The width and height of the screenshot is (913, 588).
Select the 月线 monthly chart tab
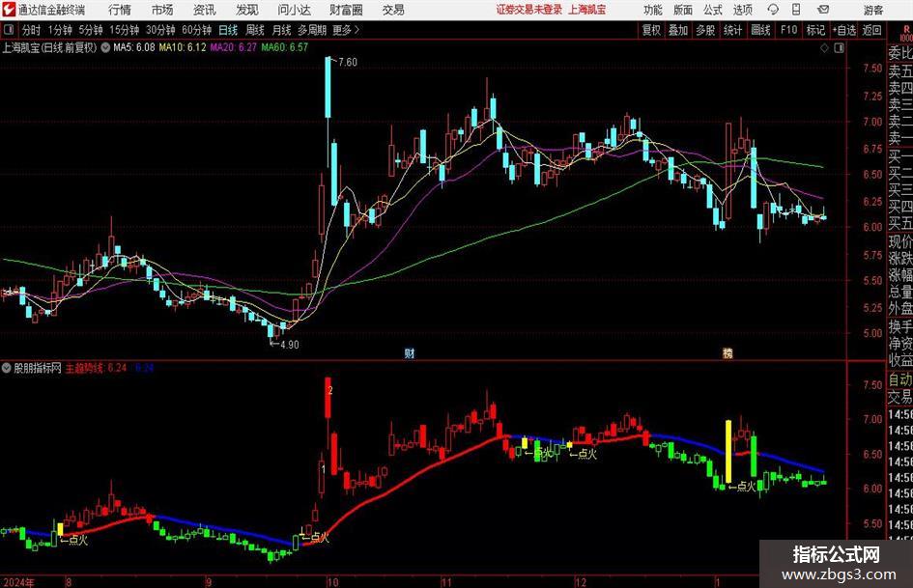[x=281, y=30]
